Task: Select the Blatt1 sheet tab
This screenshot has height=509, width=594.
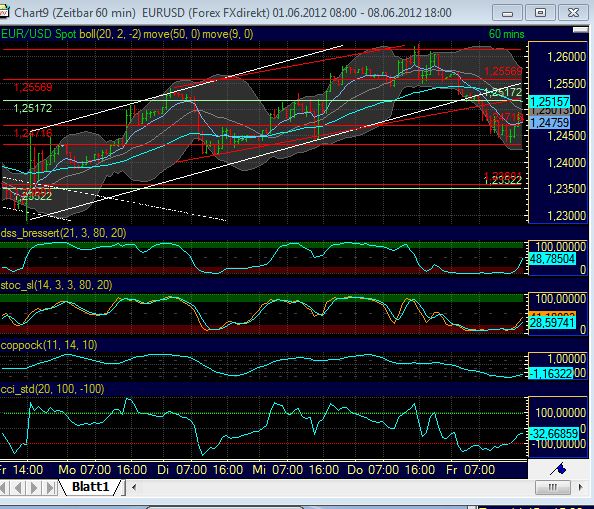Action: coord(91,487)
